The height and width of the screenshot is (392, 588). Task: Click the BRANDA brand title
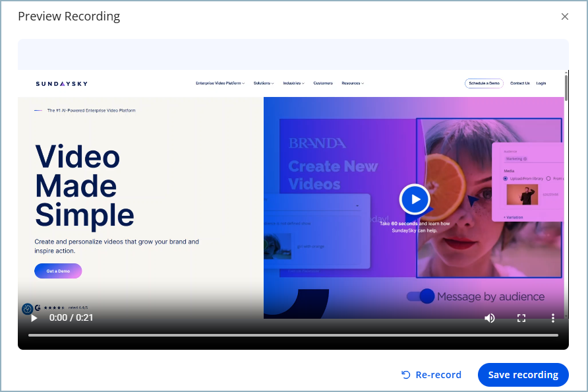[x=317, y=143]
